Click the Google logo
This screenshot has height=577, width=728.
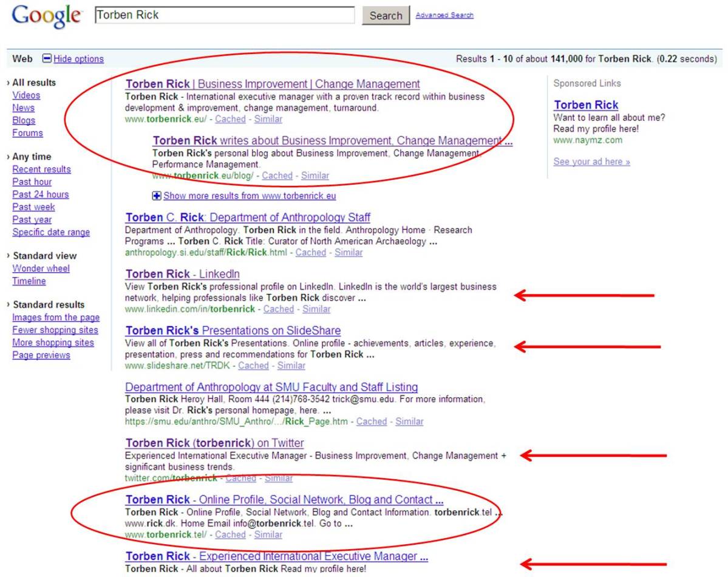pyautogui.click(x=46, y=16)
